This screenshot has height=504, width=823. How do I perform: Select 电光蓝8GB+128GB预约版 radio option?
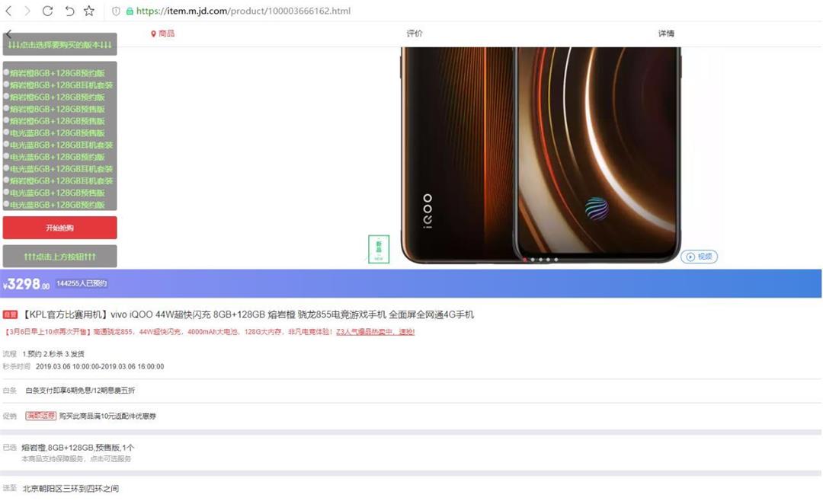tap(6, 205)
